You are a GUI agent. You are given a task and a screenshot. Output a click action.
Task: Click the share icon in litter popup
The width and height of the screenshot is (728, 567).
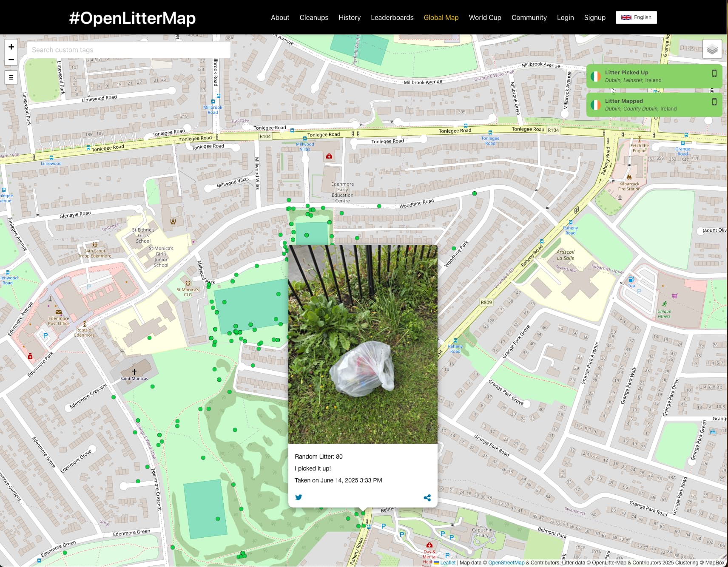point(427,498)
